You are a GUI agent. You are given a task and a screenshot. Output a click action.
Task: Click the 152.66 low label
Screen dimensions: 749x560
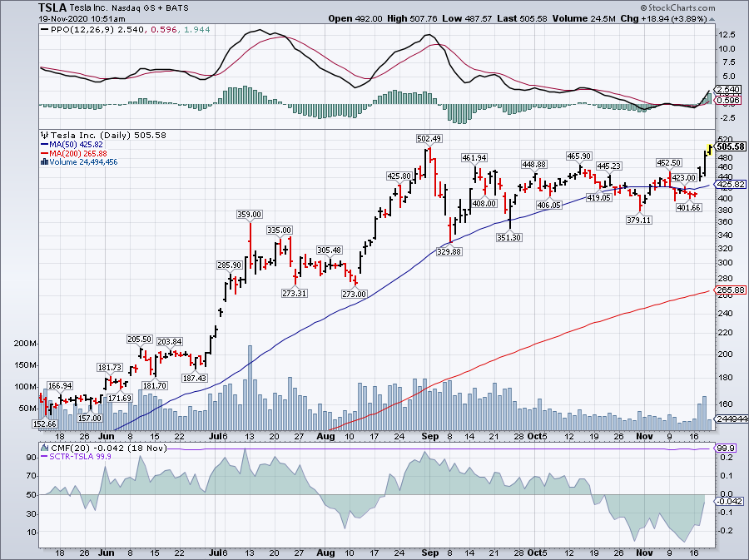coord(44,424)
